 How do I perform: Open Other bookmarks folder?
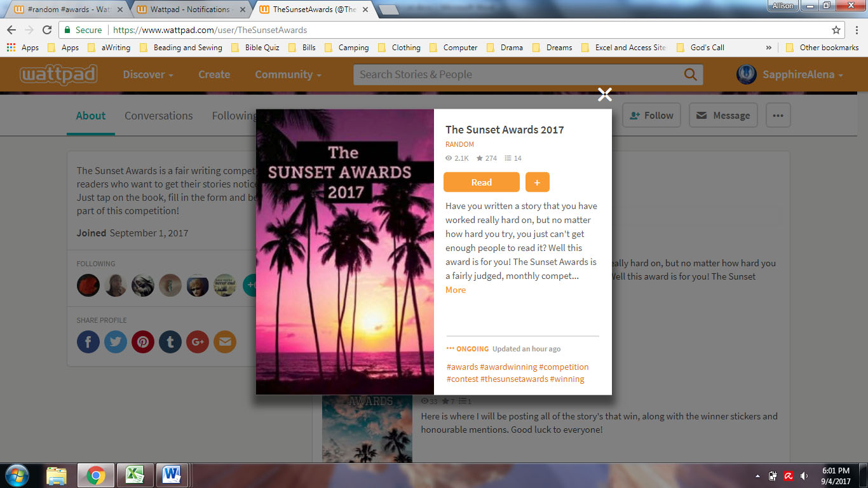click(x=822, y=48)
